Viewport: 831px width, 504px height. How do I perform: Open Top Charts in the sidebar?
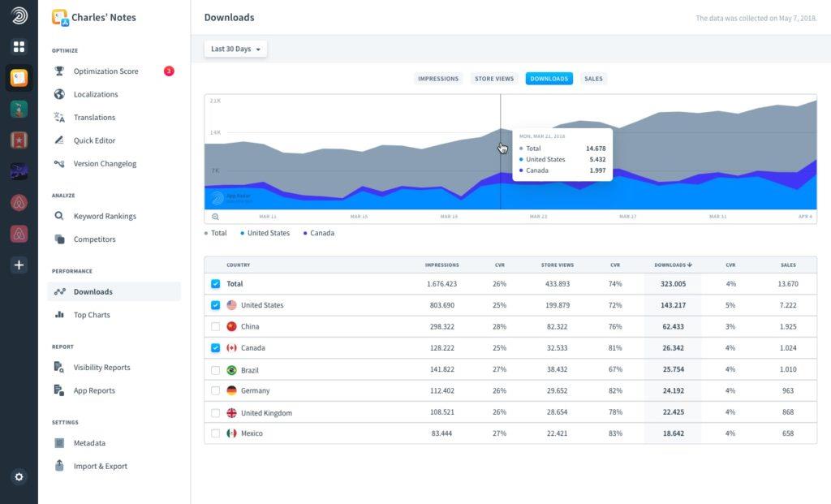pos(92,315)
